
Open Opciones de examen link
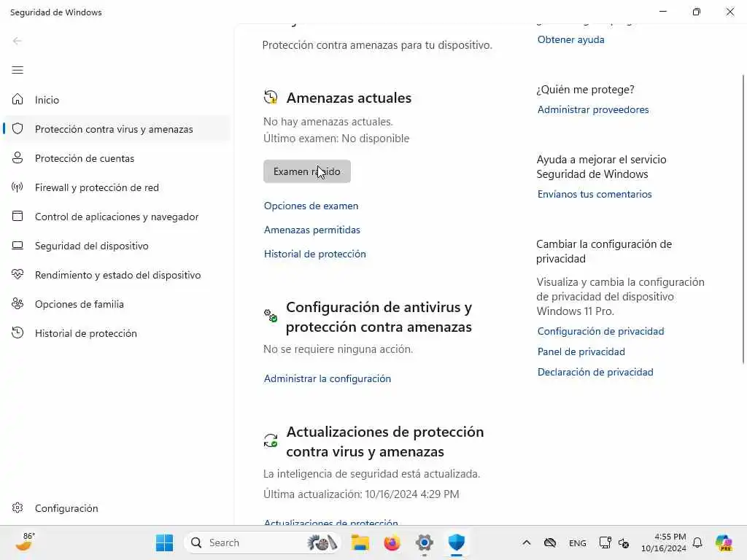click(311, 206)
